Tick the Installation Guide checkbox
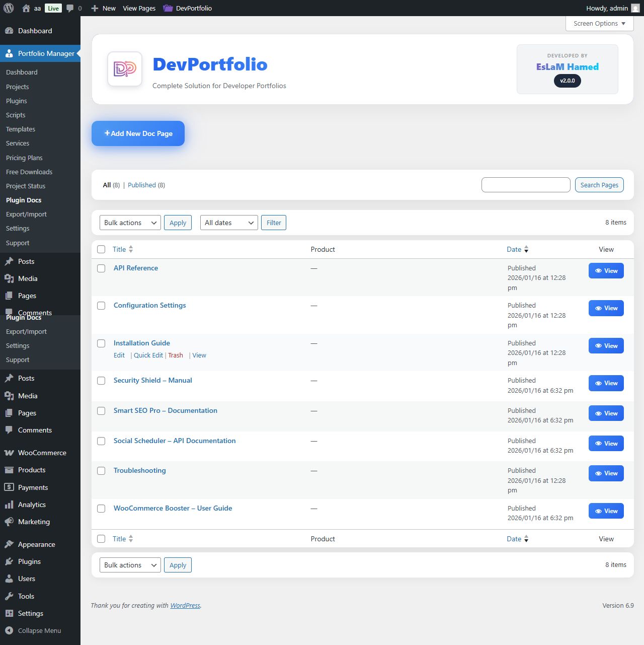 [101, 343]
